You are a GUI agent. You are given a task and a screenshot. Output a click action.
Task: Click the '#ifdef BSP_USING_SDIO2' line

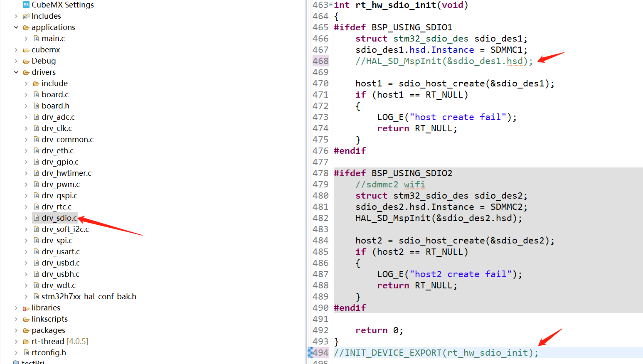point(393,173)
